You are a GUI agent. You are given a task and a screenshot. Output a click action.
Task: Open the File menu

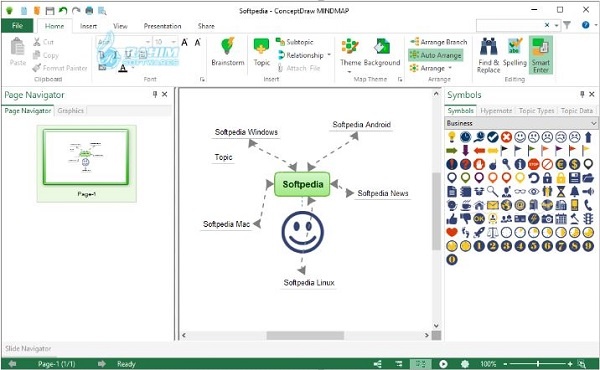[17, 26]
